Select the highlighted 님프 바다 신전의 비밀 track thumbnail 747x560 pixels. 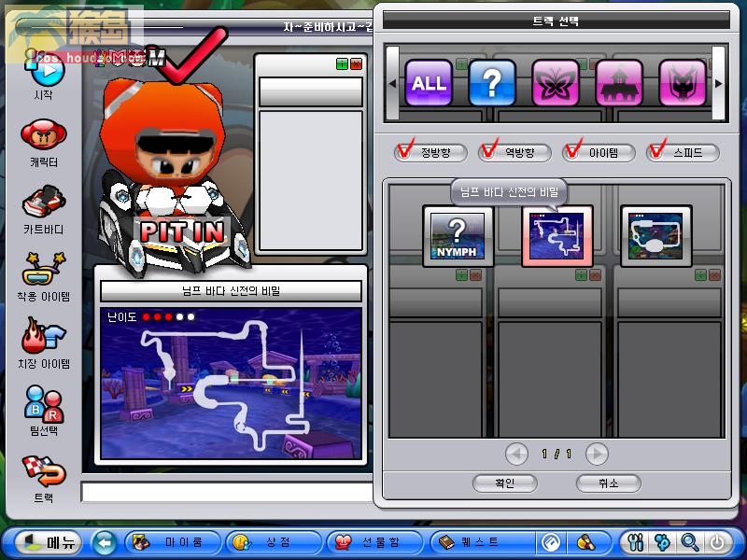(x=557, y=236)
